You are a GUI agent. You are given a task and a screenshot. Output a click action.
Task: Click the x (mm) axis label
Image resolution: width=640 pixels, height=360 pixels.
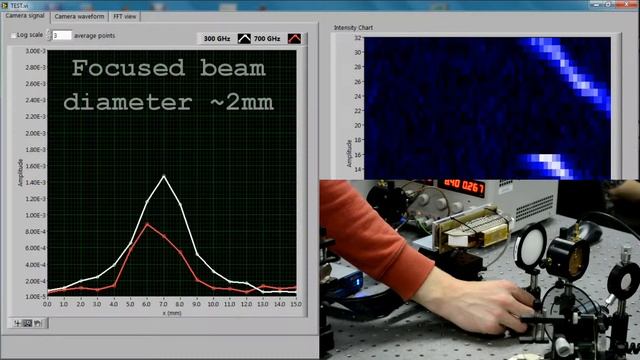tap(171, 313)
